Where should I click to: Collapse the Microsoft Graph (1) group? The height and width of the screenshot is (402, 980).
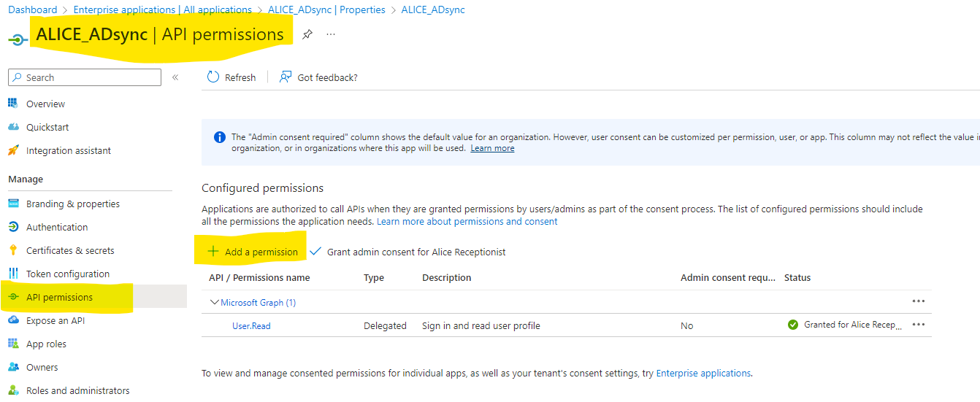[215, 302]
